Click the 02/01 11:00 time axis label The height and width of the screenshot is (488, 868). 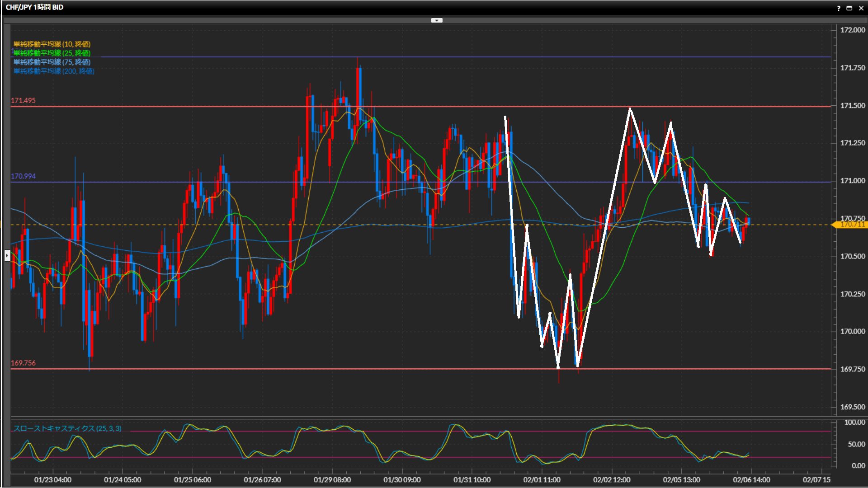point(542,480)
